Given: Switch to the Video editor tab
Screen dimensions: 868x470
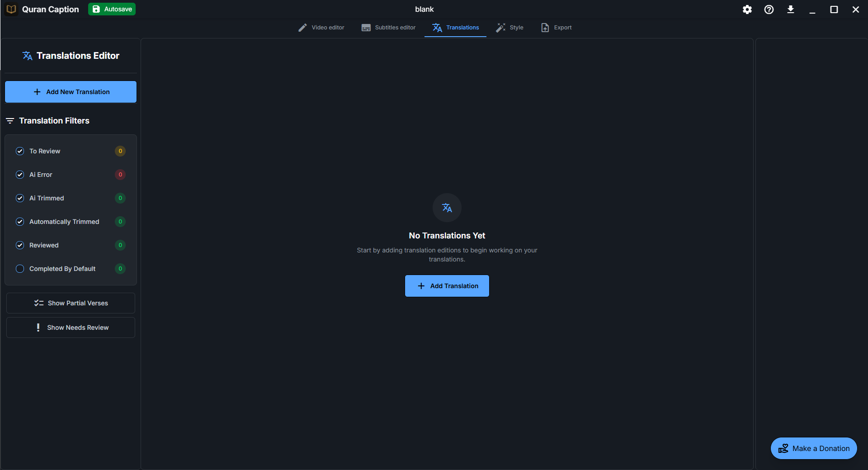Looking at the screenshot, I should coord(321,28).
